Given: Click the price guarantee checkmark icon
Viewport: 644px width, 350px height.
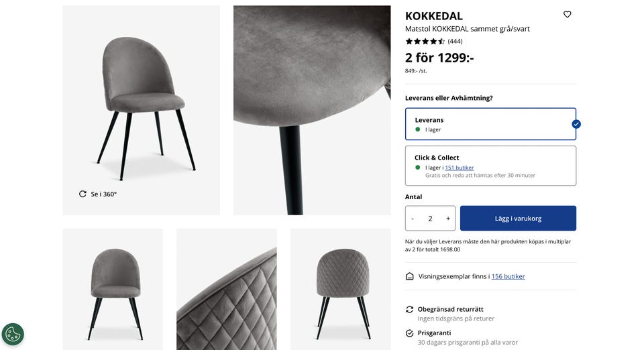Looking at the screenshot, I should point(409,333).
